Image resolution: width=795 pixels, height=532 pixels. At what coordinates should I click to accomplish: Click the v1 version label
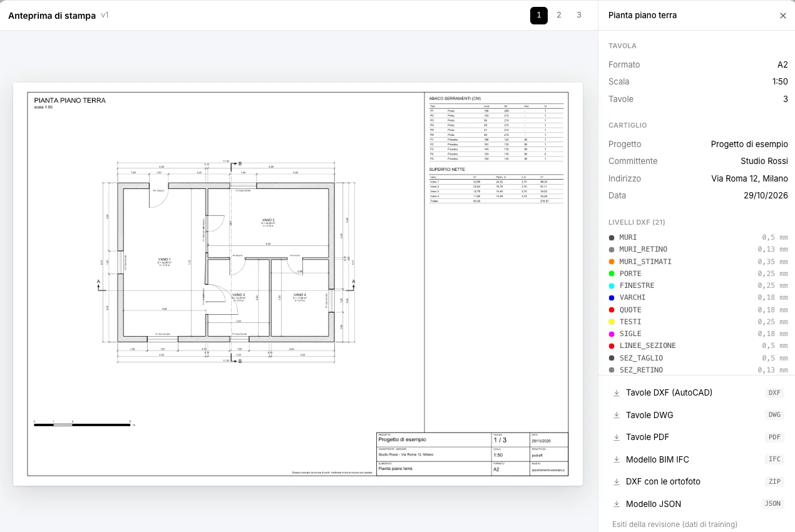coord(105,15)
